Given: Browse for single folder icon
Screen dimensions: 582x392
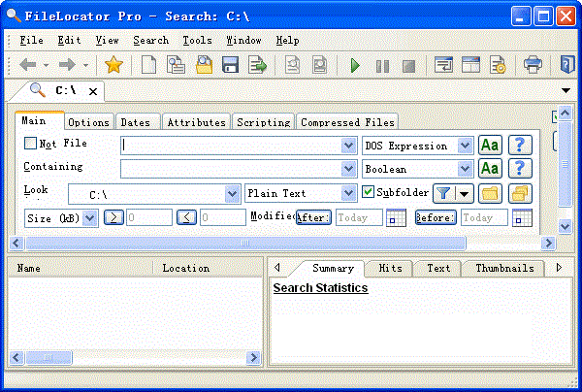Looking at the screenshot, I should tap(490, 193).
